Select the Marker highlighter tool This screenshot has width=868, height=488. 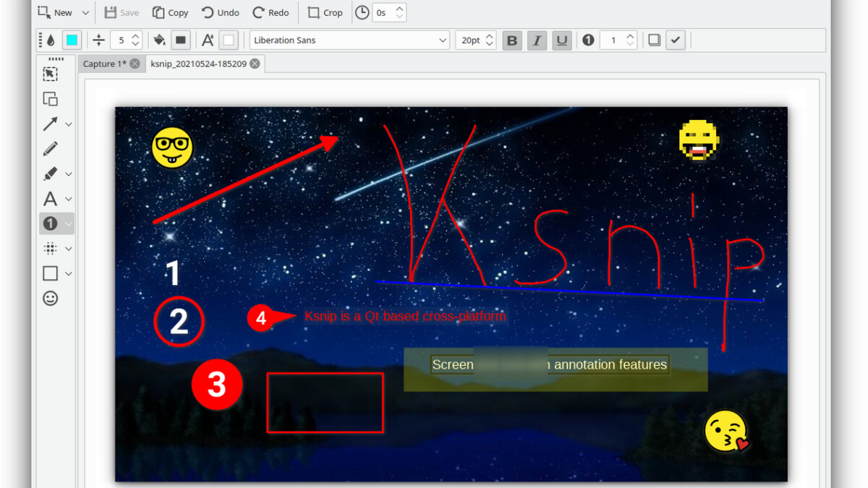pos(50,174)
